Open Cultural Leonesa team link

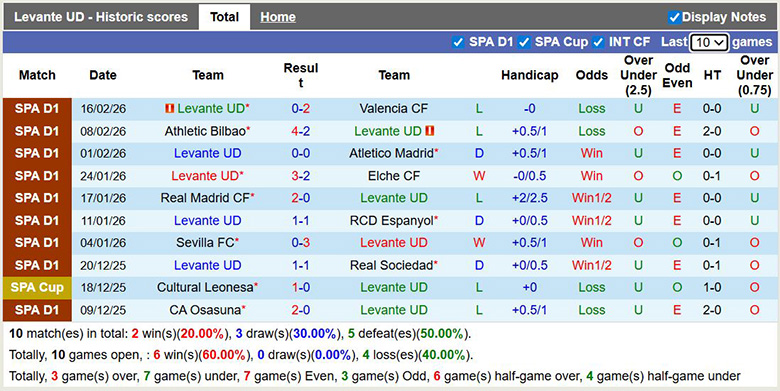[x=205, y=288]
